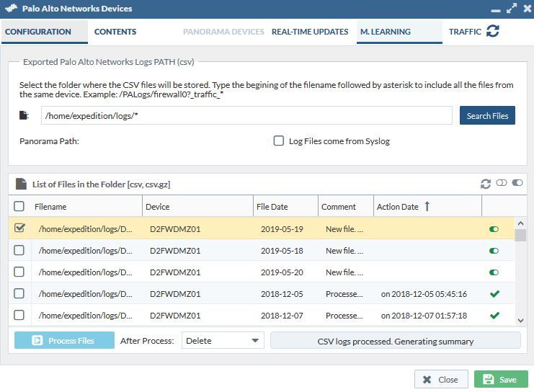The height and width of the screenshot is (392, 534).
Task: Open the After Process Delete dropdown
Action: tap(223, 340)
